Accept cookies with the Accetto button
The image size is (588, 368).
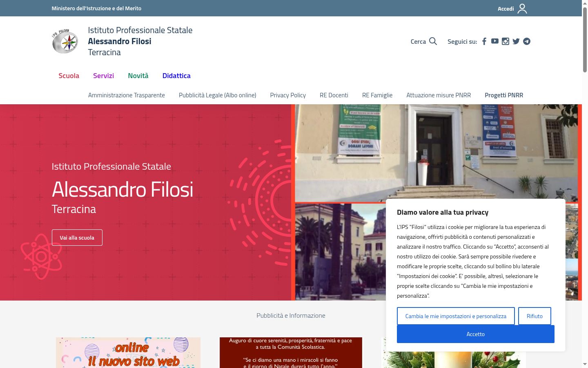pyautogui.click(x=476, y=334)
